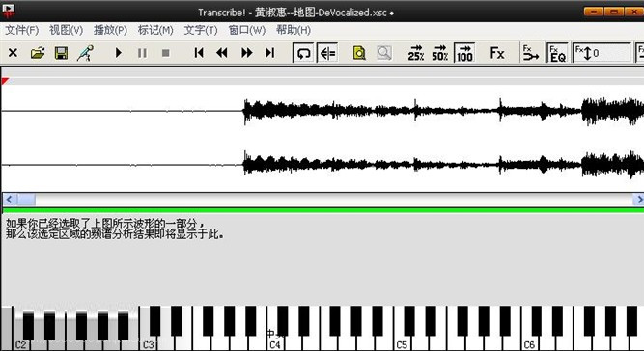
Task: Click the yellow zoom-to-selection icon
Action: coord(359,53)
